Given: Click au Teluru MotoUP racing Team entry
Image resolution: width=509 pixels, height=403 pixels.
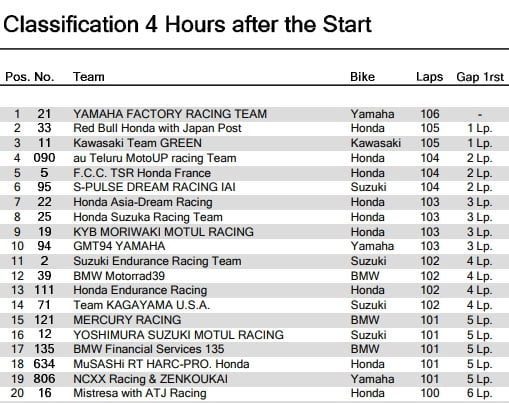Looking at the screenshot, I should point(155,158).
